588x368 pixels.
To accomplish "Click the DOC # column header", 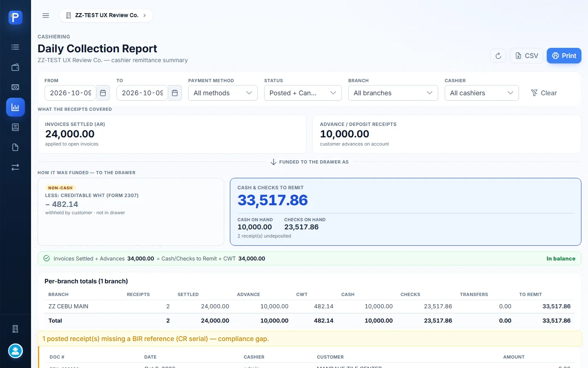I will [x=57, y=357].
